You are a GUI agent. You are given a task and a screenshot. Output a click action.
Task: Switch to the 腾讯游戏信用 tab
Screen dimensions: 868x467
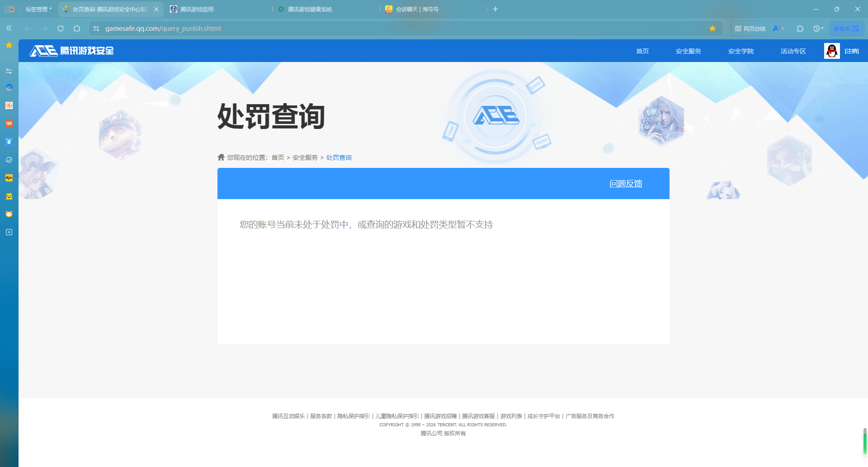(x=218, y=9)
